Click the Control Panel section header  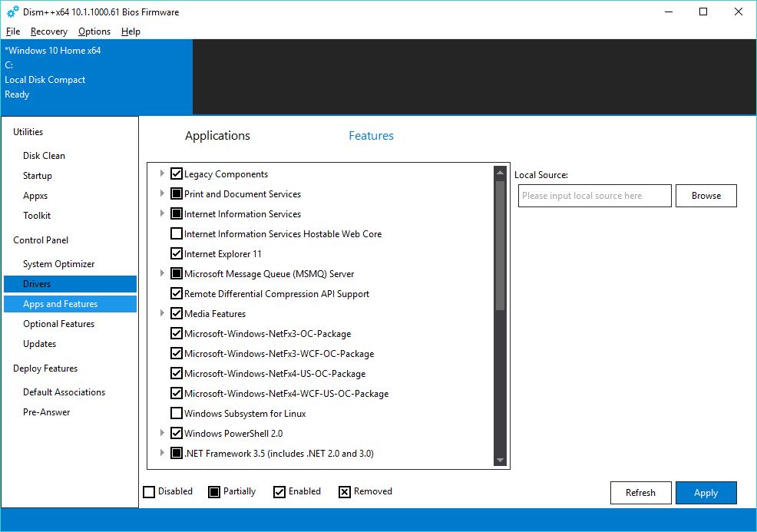point(41,240)
